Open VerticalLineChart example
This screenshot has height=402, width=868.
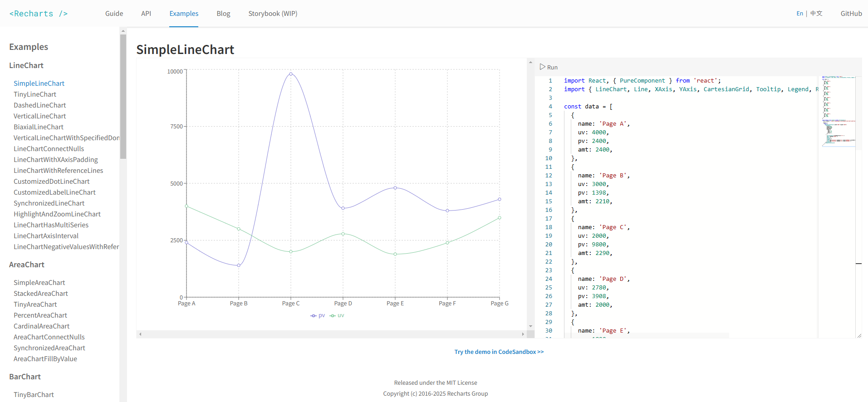40,116
